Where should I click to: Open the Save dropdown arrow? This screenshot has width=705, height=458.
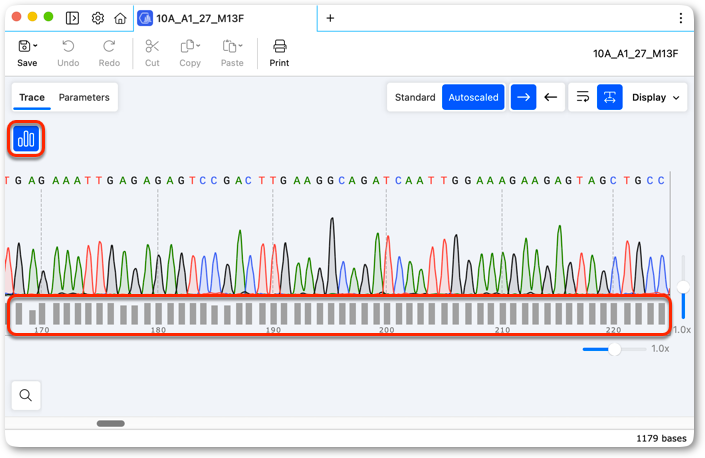35,46
